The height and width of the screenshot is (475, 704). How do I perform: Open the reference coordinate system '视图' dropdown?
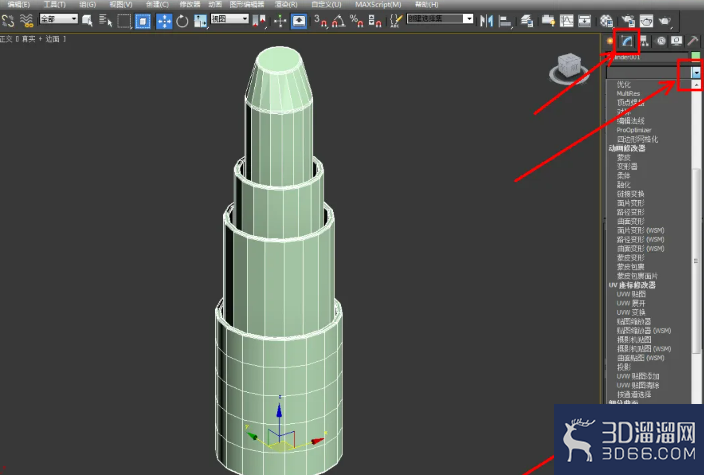pos(230,19)
